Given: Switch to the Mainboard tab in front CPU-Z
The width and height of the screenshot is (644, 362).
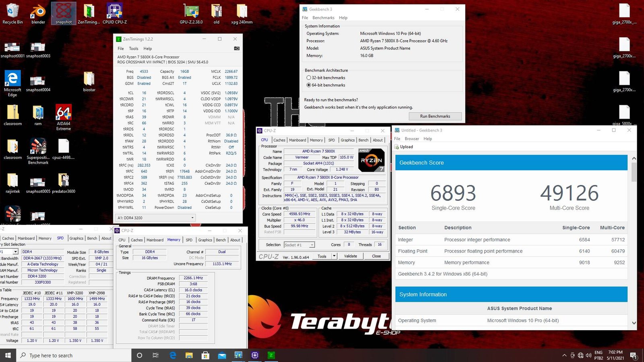Looking at the screenshot, I should click(x=297, y=140).
